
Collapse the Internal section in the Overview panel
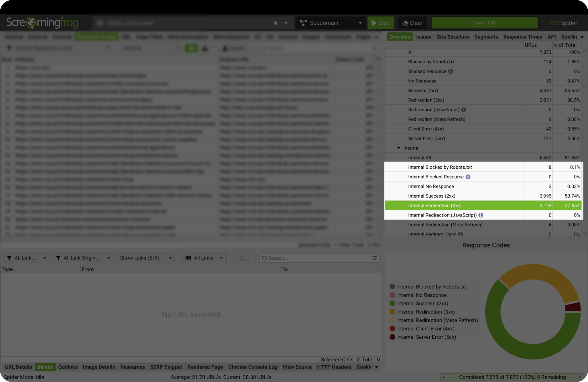click(399, 148)
